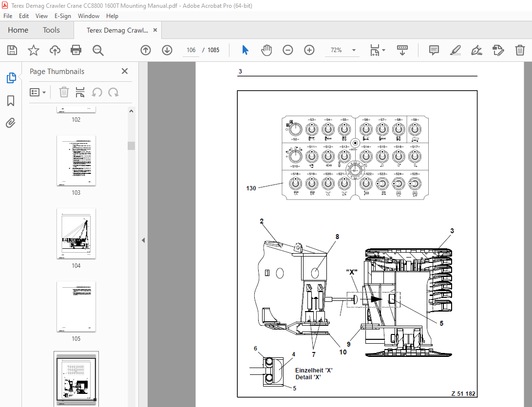The image size is (532, 407).
Task: Switch to the Tools tab
Action: point(51,30)
